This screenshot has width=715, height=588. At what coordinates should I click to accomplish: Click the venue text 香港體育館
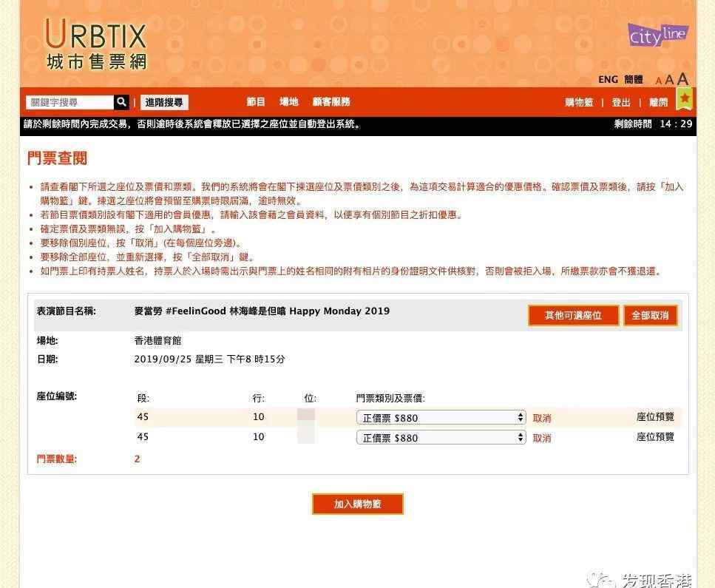click(x=157, y=340)
